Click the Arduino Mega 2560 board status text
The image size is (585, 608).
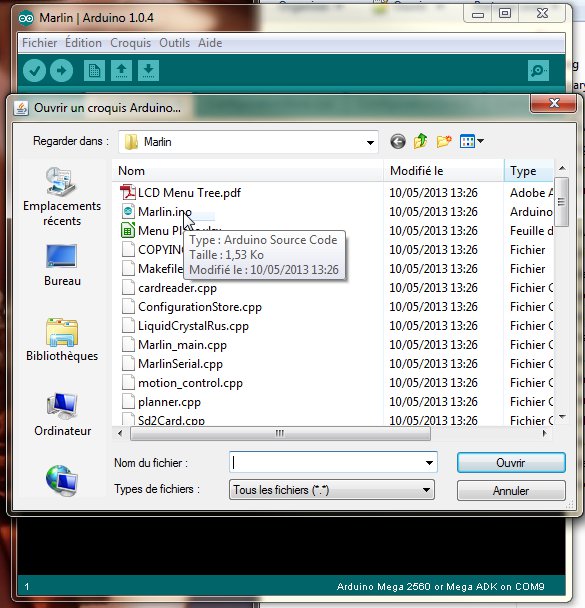[x=440, y=586]
